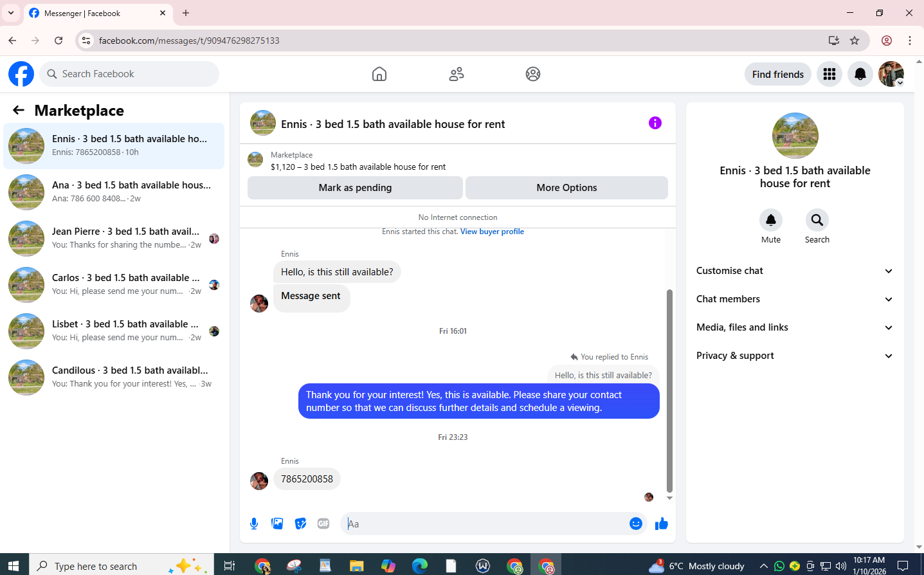Open account profile picture menu
This screenshot has width=924, height=575.
point(891,74)
